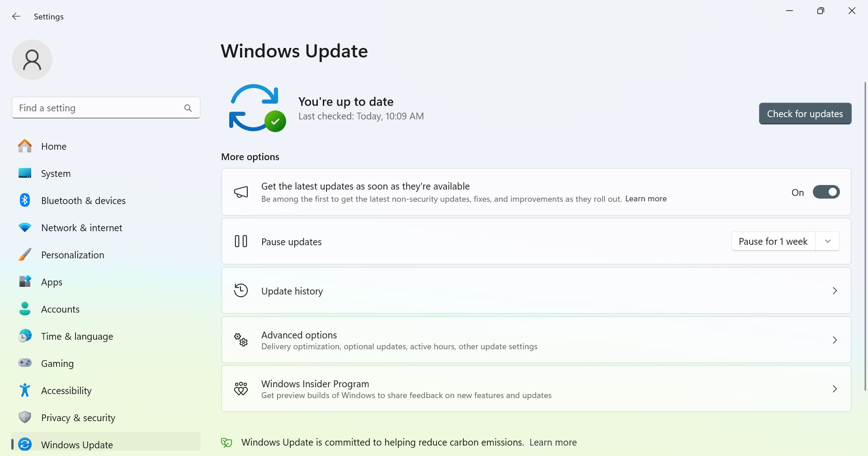
Task: Click Advanced options title text
Action: click(x=299, y=335)
